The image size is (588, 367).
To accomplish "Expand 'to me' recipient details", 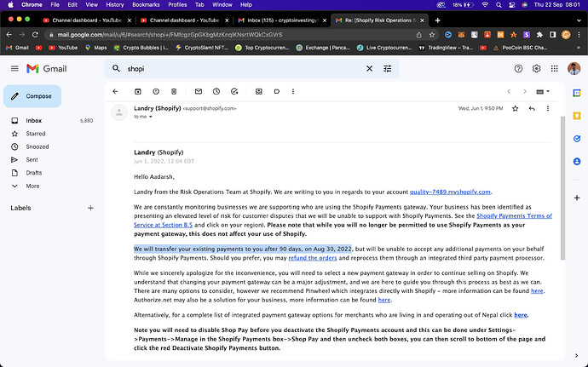I will point(151,117).
